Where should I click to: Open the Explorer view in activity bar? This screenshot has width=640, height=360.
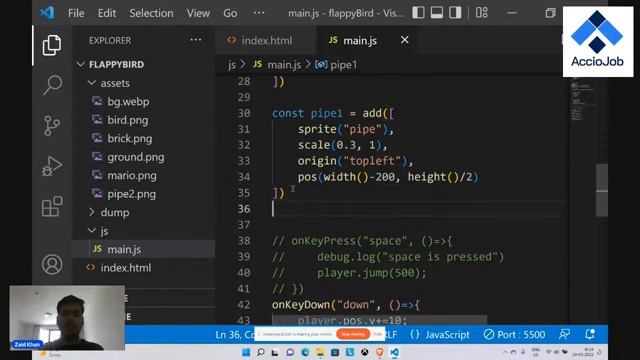tap(52, 45)
